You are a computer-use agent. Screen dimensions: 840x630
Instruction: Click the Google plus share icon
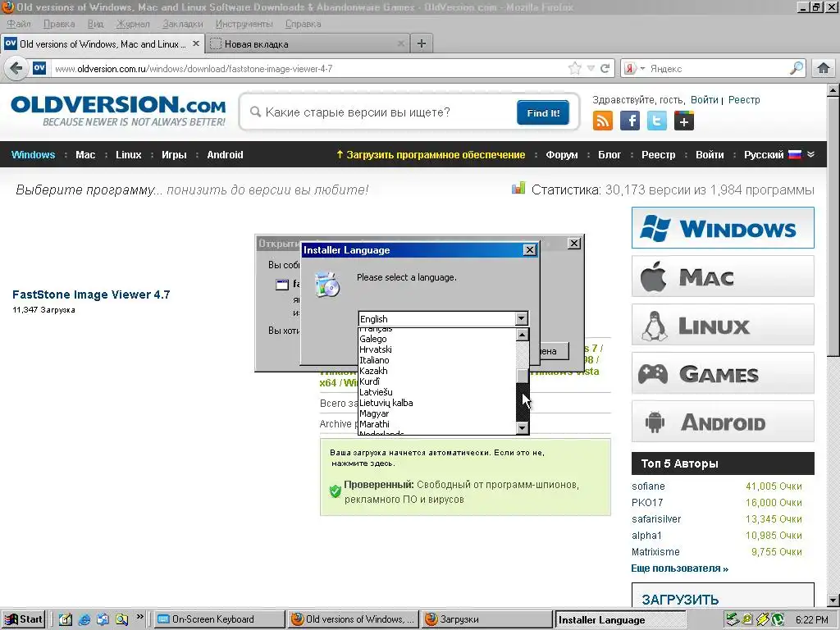684,121
